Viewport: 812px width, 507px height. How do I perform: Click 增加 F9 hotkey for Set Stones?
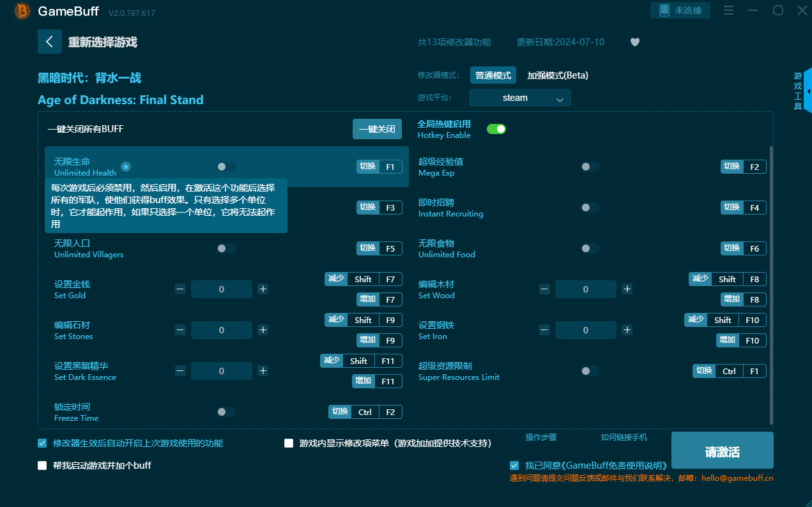[379, 340]
